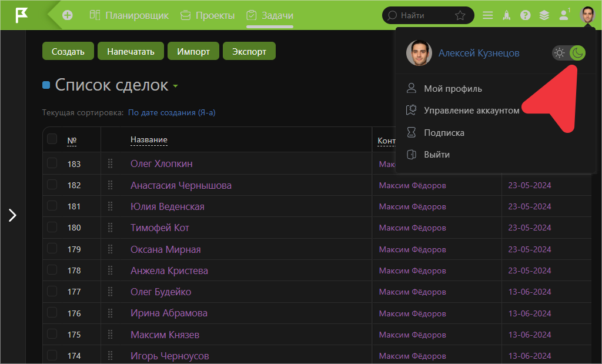Select 'Управление аккаунтом' menu item
The image size is (602, 364).
click(471, 111)
